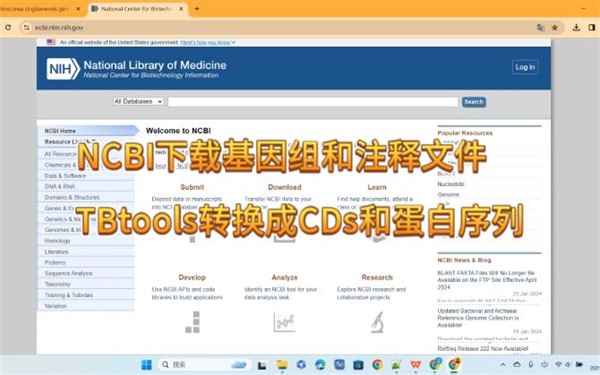This screenshot has height=375, width=600.
Task: Open RefSeq Release 222 Now Available news
Action: [483, 349]
